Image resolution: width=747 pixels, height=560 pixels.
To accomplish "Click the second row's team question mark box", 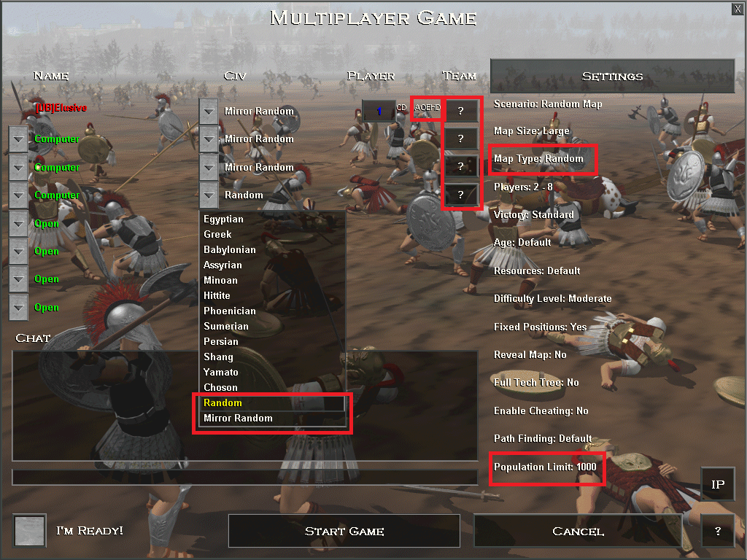I will pos(460,139).
